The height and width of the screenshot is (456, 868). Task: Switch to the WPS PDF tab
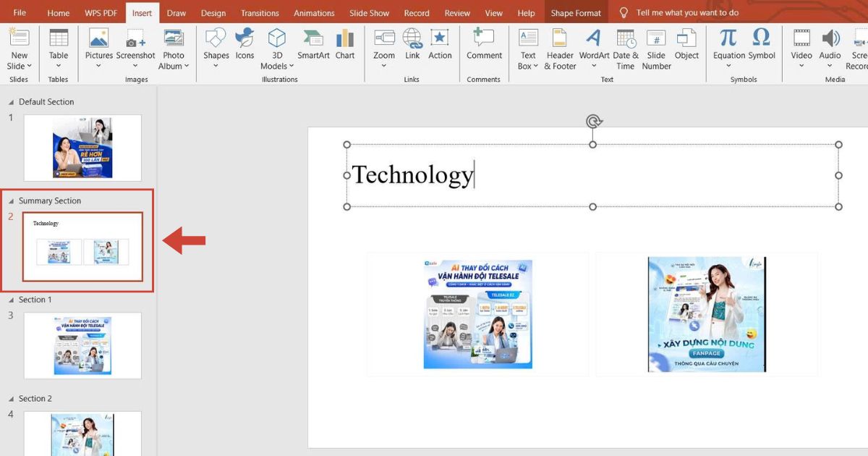coord(99,13)
